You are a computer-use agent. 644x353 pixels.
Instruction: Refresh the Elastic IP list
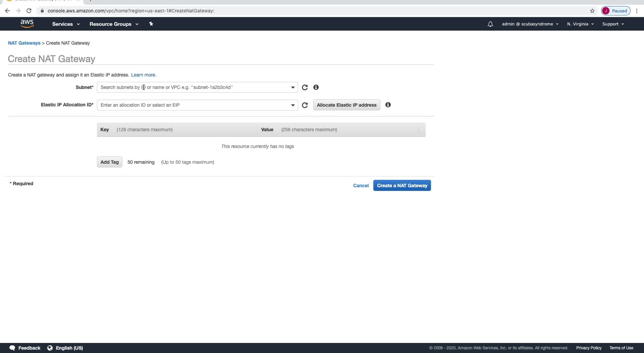(305, 105)
